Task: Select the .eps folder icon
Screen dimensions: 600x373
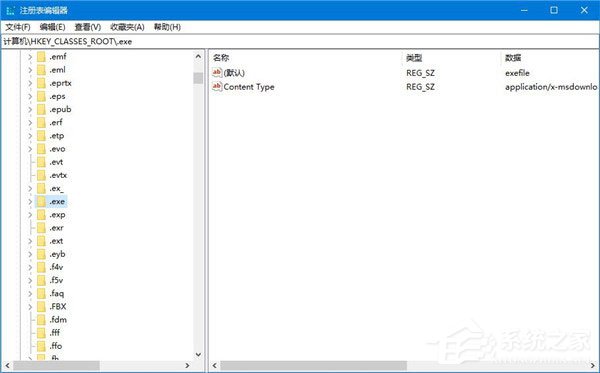Action: (41, 96)
